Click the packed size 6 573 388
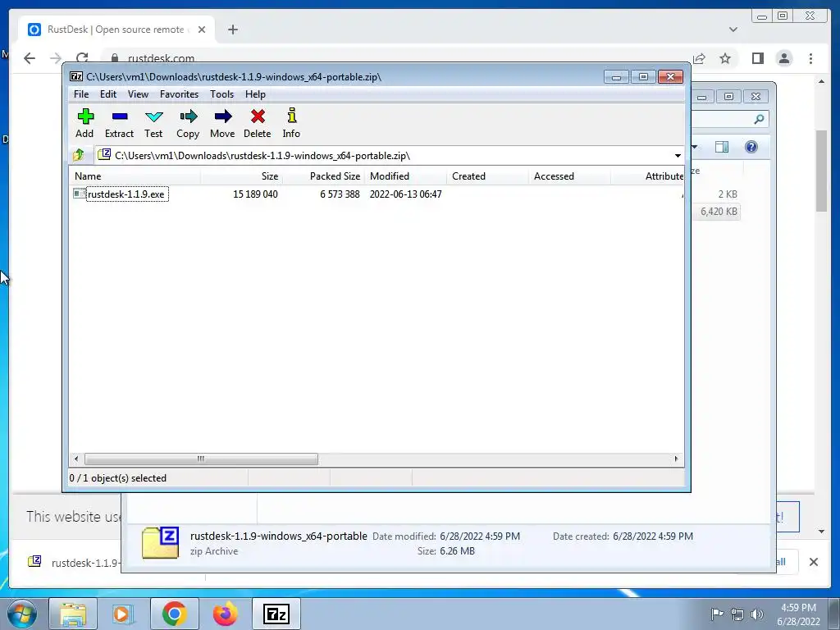This screenshot has height=630, width=840. [340, 194]
